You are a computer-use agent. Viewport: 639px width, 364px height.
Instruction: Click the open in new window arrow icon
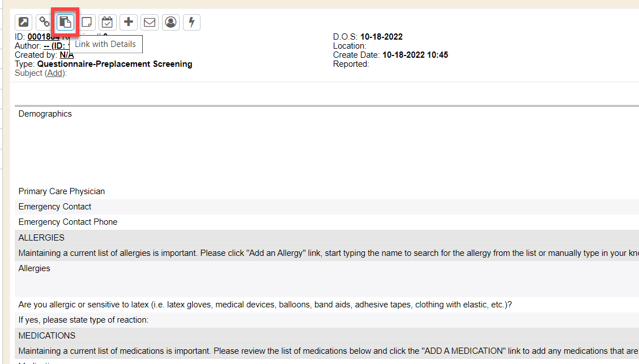coord(23,22)
